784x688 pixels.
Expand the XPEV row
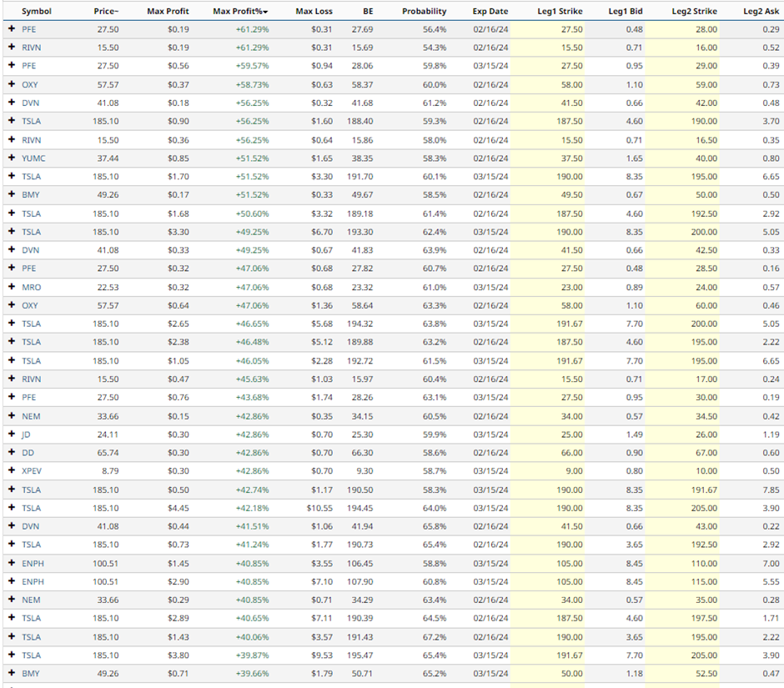tap(12, 471)
